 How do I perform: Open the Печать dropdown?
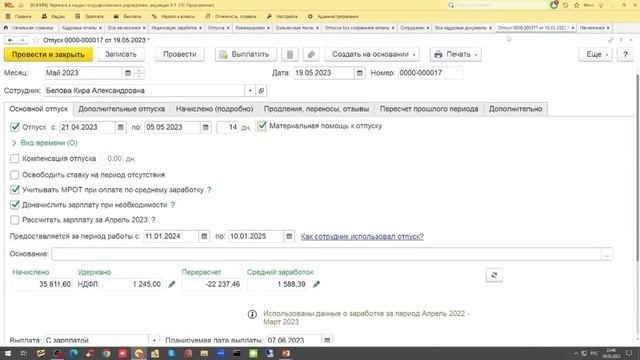coord(456,54)
